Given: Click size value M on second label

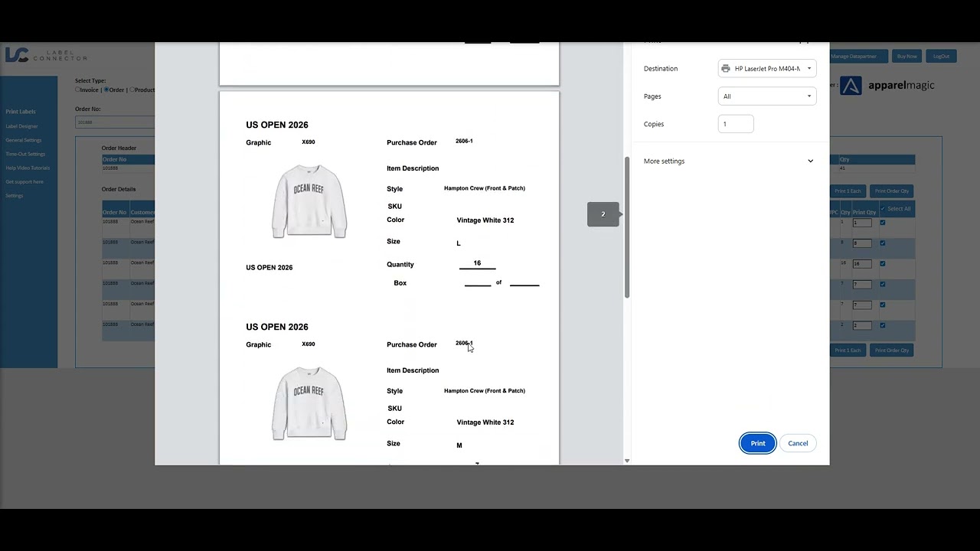Looking at the screenshot, I should tap(459, 445).
